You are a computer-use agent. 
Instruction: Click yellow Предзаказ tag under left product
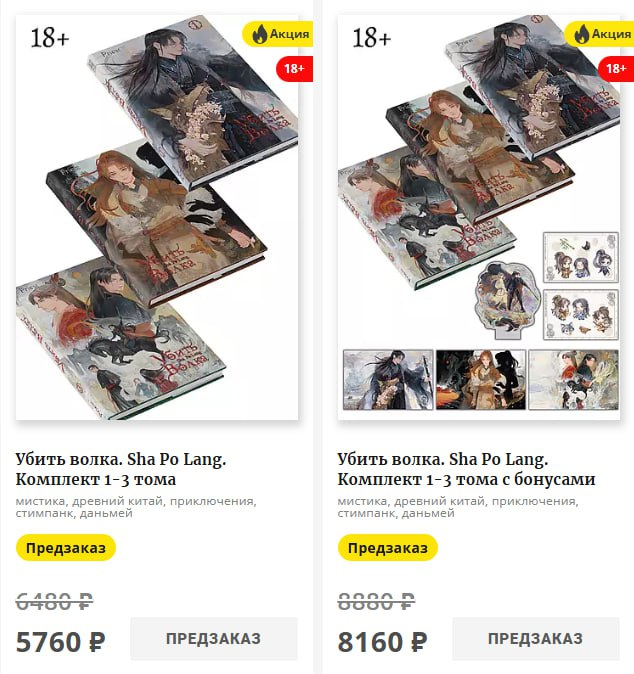(66, 548)
